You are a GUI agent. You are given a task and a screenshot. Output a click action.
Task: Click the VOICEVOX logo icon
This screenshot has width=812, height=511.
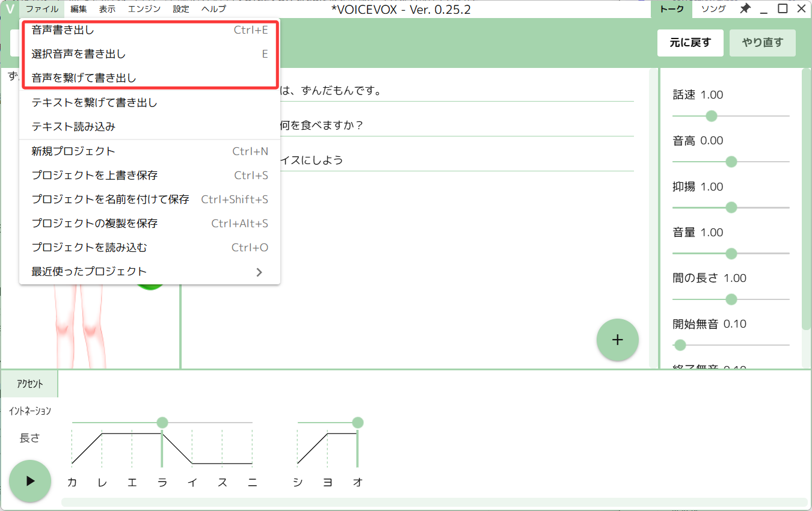(9, 9)
